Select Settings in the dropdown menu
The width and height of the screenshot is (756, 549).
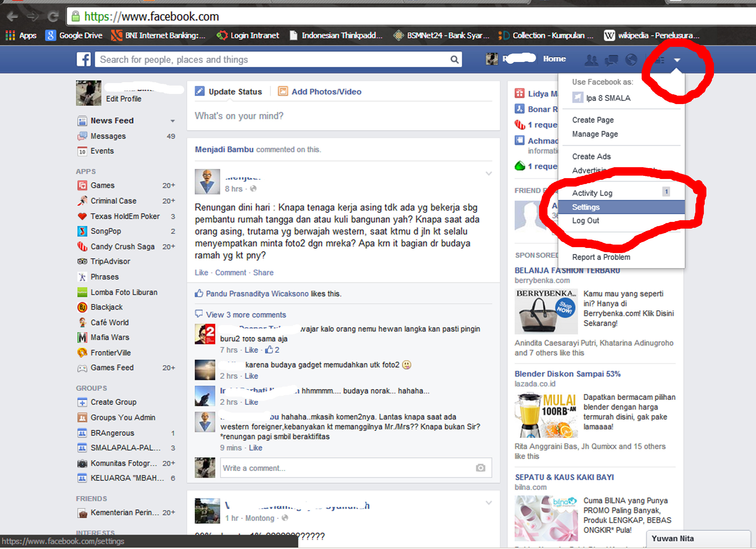coord(621,207)
